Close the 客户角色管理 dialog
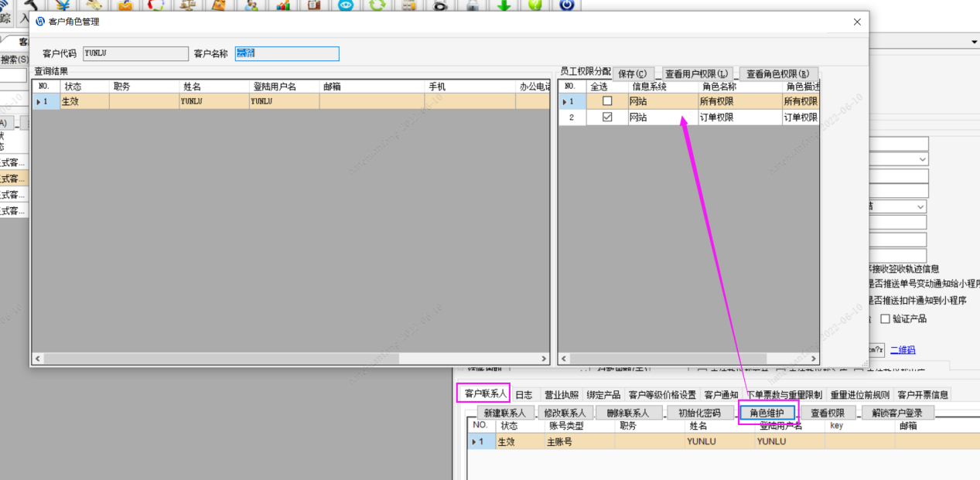980x480 pixels. point(857,22)
